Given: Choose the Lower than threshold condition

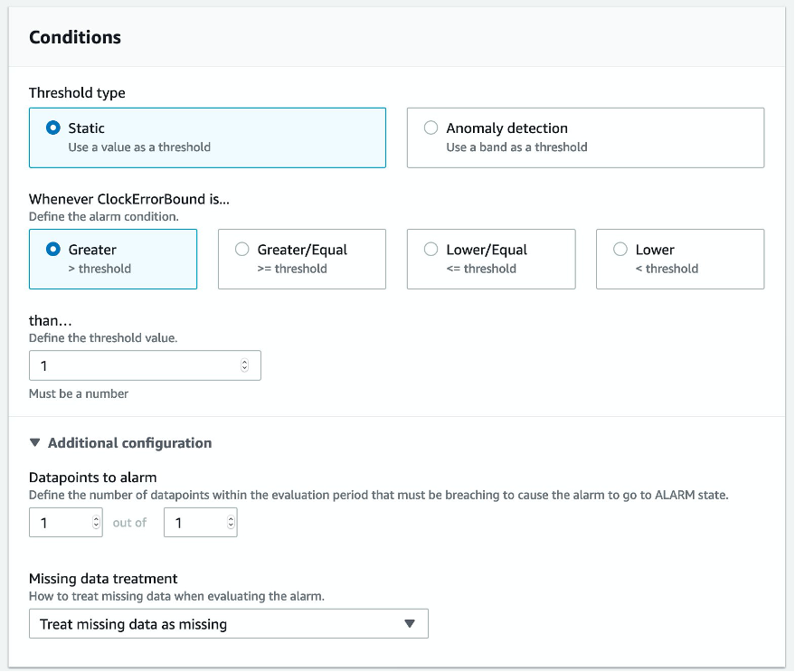Looking at the screenshot, I should (620, 250).
